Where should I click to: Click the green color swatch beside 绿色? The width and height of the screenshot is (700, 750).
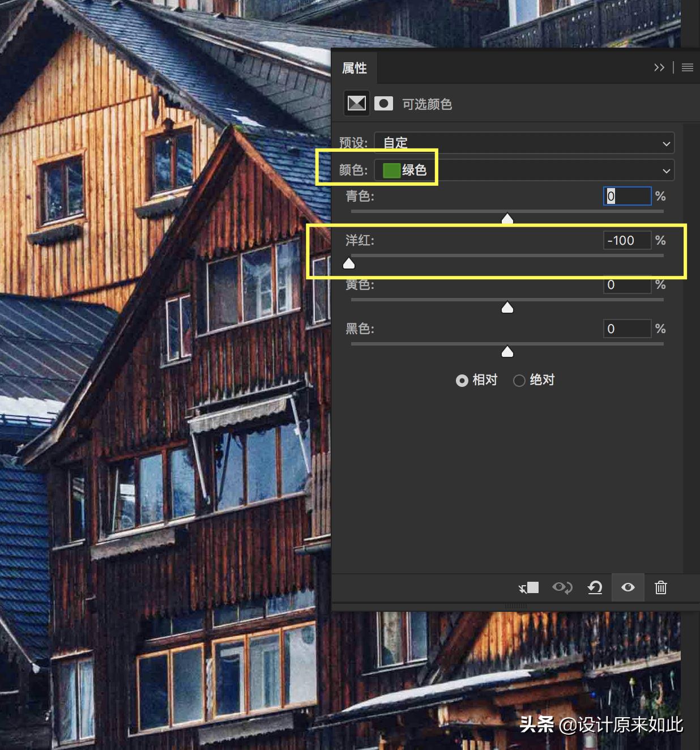[x=391, y=171]
